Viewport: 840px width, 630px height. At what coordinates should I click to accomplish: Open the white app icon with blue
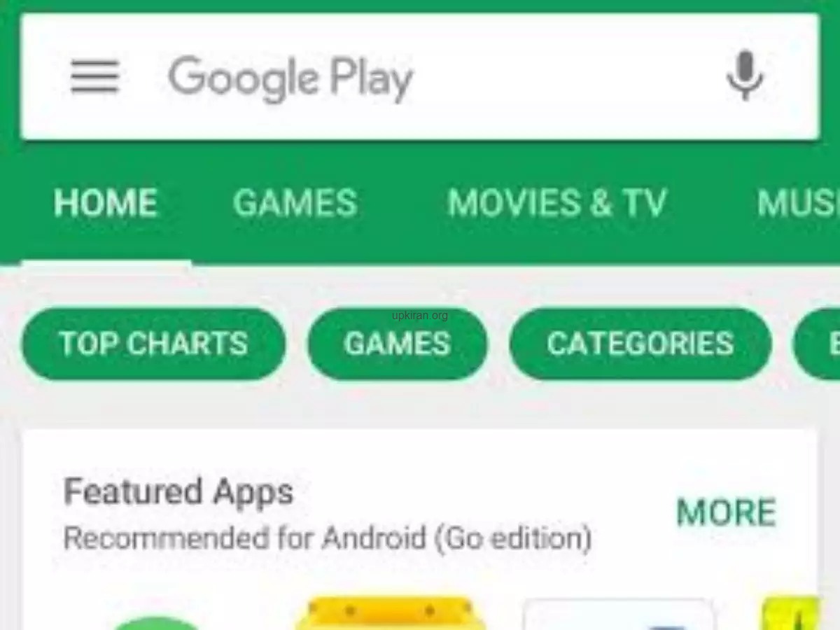tap(619, 615)
